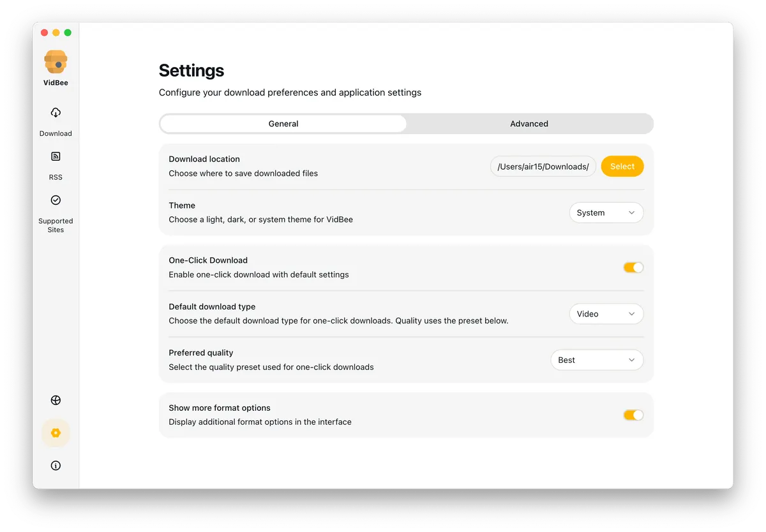766x532 pixels.
Task: Click the Settings page heading
Action: pyautogui.click(x=191, y=71)
